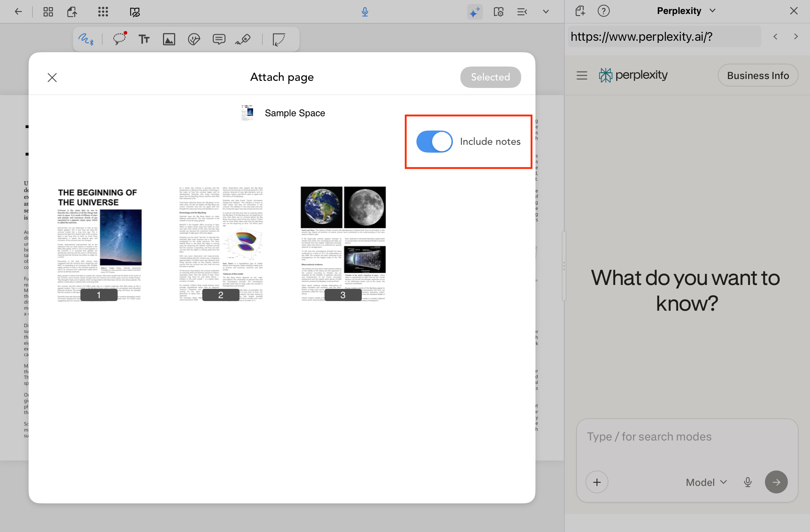Open help question mark icon

(604, 11)
